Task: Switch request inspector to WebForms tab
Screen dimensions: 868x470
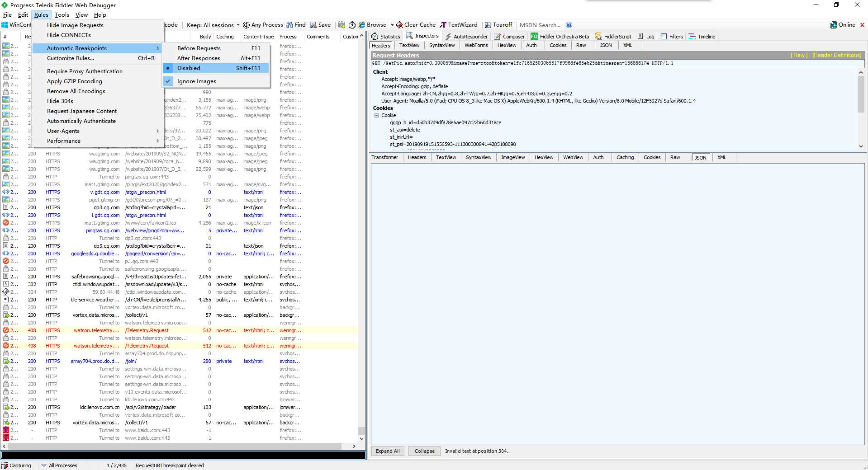Action: [x=476, y=45]
